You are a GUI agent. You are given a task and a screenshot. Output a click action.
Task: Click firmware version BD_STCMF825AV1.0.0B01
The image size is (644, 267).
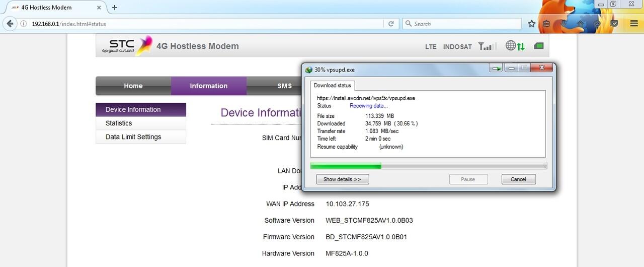point(366,237)
